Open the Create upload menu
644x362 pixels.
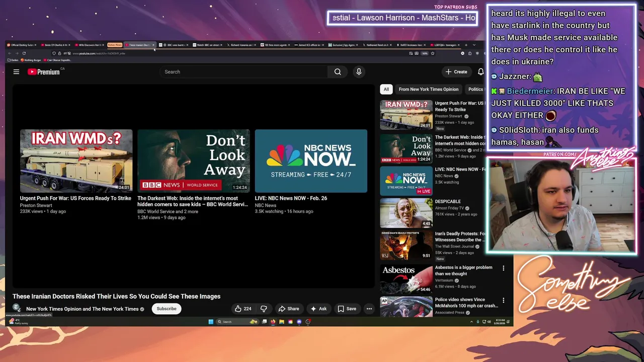(x=456, y=72)
